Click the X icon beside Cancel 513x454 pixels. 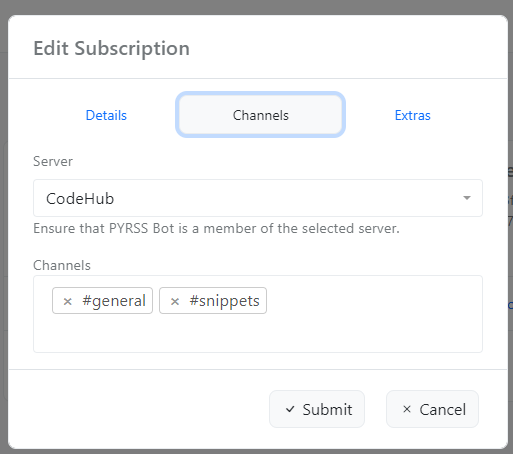(x=407, y=409)
